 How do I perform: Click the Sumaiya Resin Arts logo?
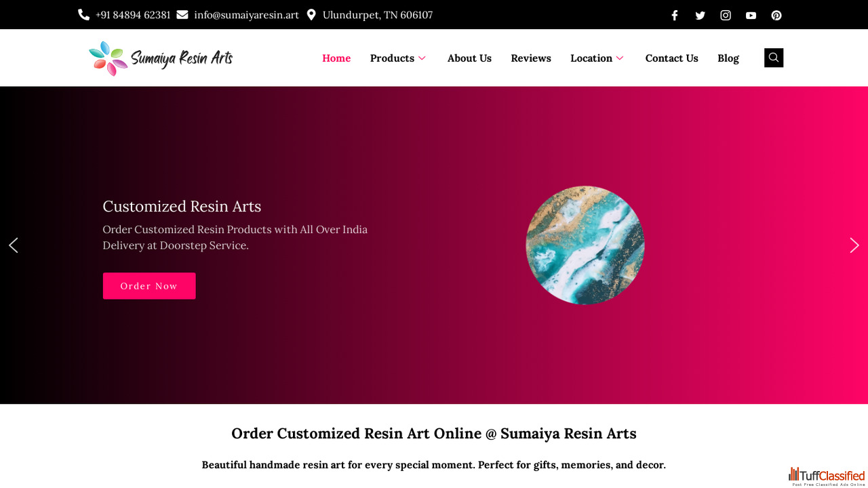[161, 58]
